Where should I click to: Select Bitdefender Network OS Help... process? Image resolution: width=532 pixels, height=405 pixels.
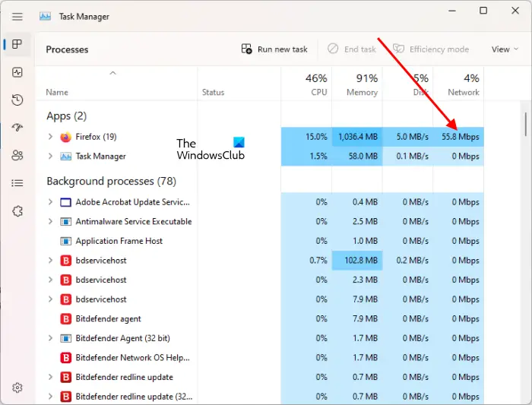tap(133, 358)
